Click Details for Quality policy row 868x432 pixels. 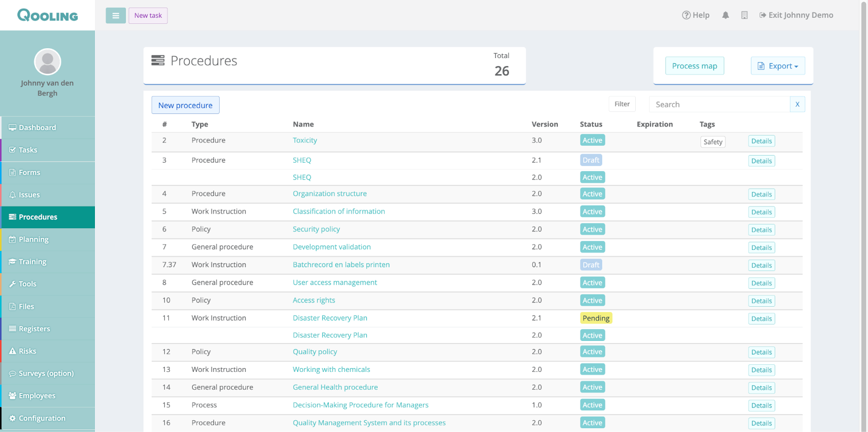tap(762, 352)
